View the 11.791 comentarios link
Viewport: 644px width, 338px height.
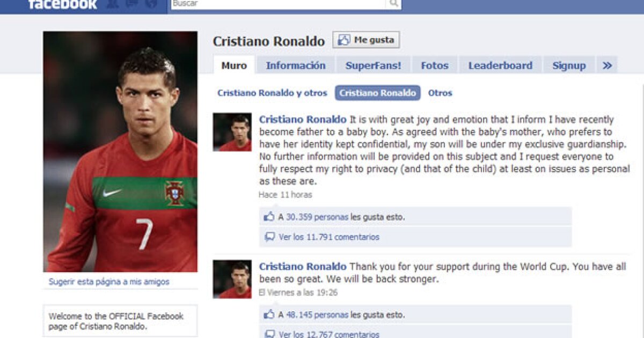click(x=329, y=237)
